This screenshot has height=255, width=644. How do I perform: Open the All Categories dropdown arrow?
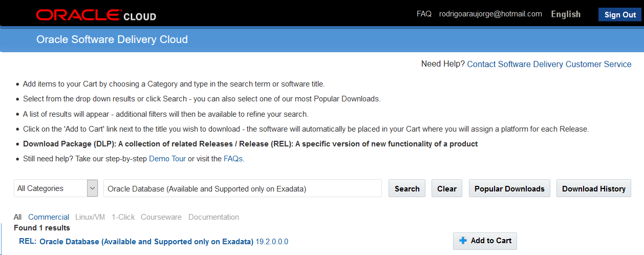(92, 188)
